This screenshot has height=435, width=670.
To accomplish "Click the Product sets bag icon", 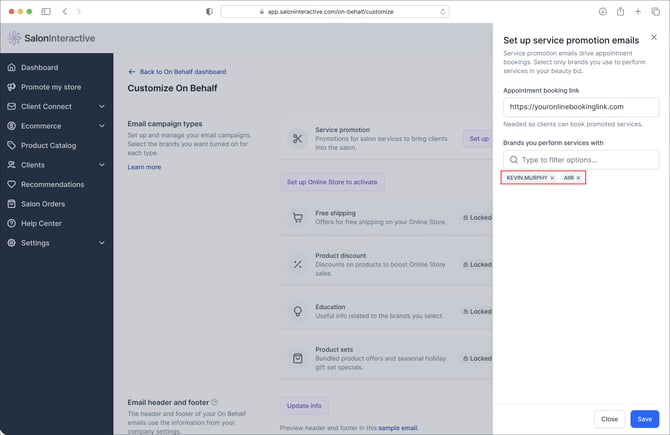I will tap(298, 358).
